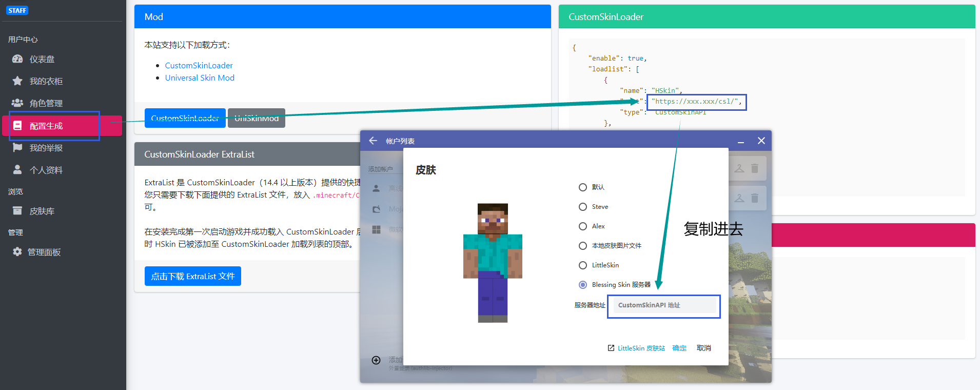Click the person icon beside 个人资料
Viewport: 980px width, 390px height.
[x=17, y=169]
